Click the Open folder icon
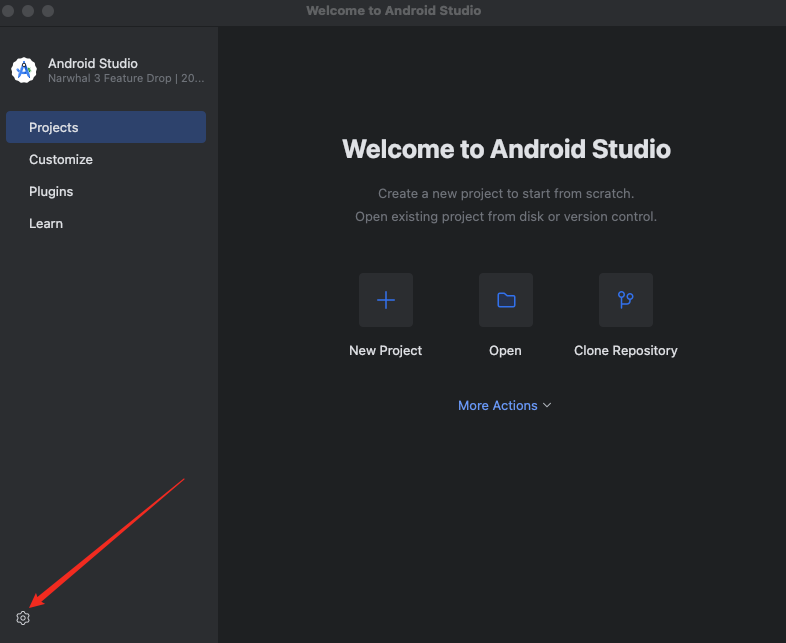 pyautogui.click(x=506, y=300)
